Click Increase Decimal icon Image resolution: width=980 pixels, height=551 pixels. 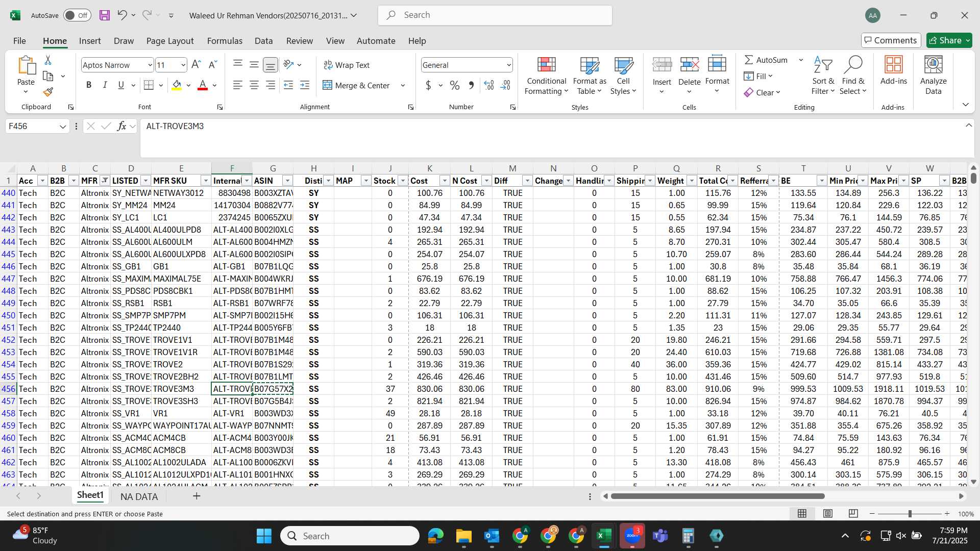point(489,85)
